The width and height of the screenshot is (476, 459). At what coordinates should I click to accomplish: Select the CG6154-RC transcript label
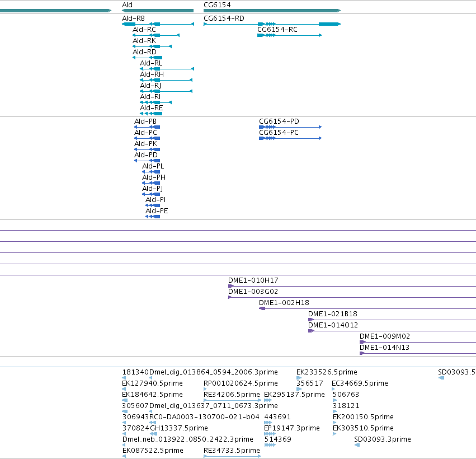click(x=277, y=30)
